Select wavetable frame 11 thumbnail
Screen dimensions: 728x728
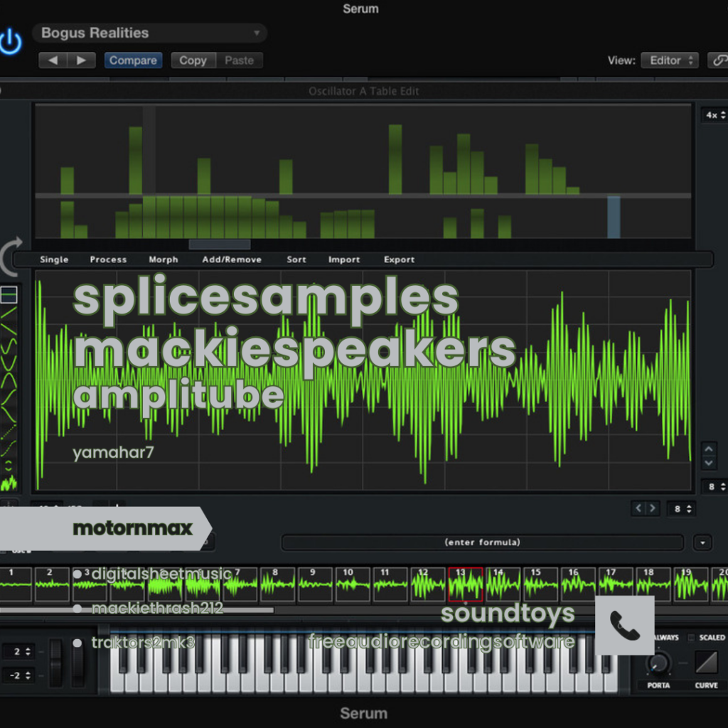[x=390, y=584]
